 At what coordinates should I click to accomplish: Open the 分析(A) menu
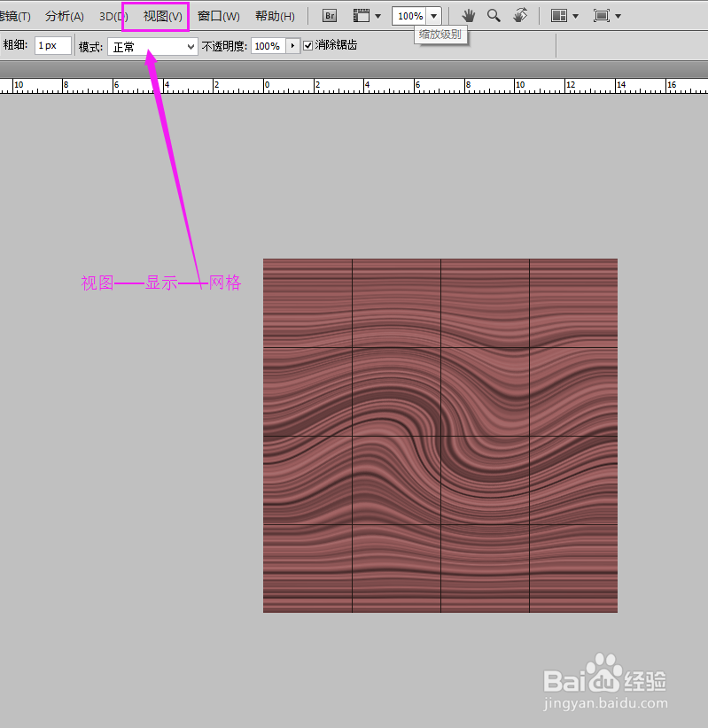(x=65, y=16)
